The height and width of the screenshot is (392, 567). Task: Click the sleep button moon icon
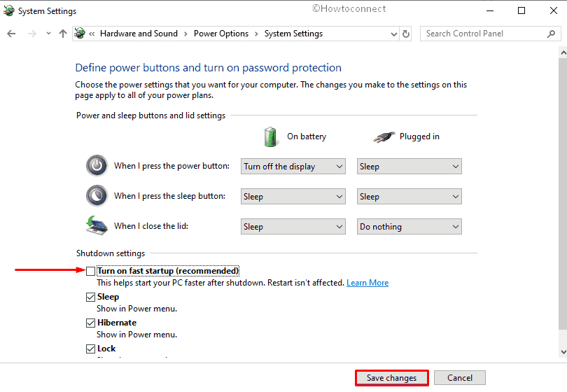(97, 195)
